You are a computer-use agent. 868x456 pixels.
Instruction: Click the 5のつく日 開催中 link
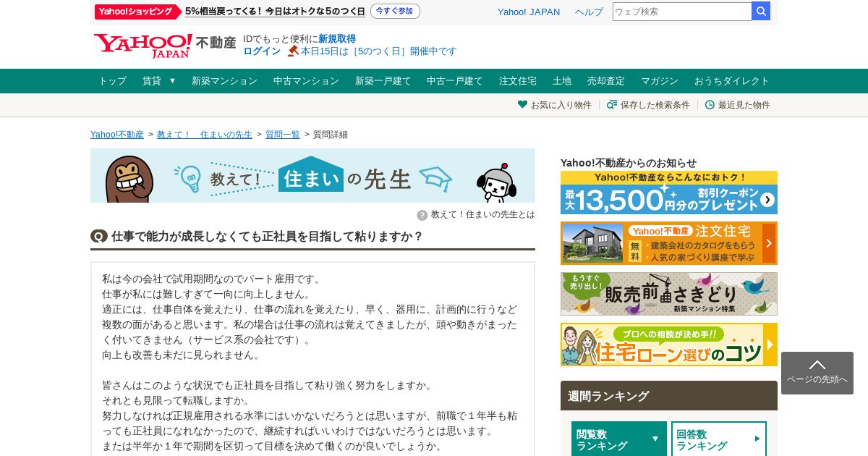coord(379,51)
